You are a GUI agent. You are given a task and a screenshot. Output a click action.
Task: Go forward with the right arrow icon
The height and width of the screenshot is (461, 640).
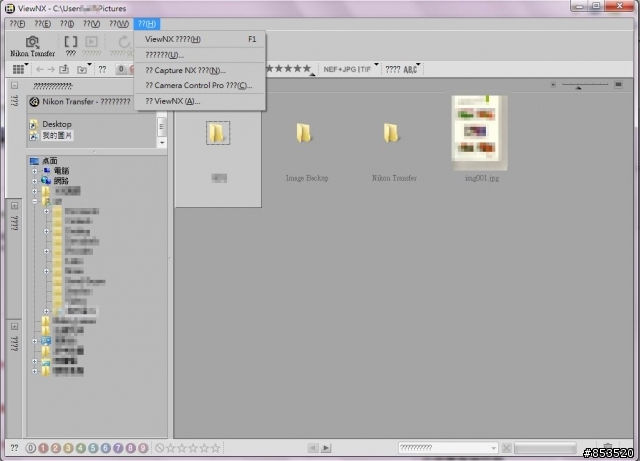pyautogui.click(x=51, y=69)
